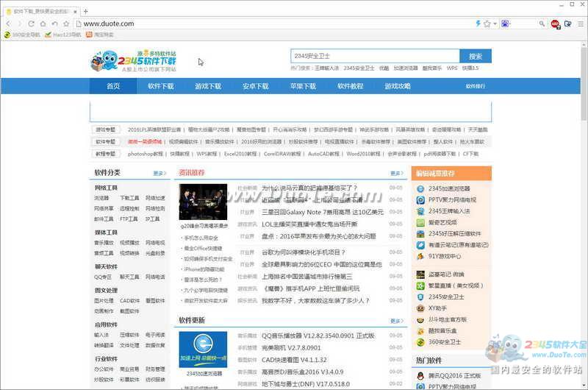Image resolution: width=588 pixels, height=390 pixels.
Task: Expand 更多 beside 资讯推荐
Action: [x=397, y=173]
